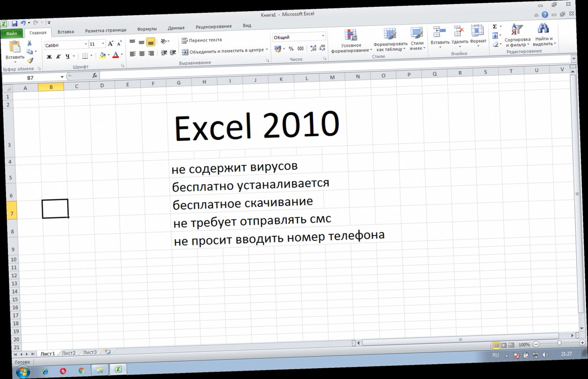Viewport: 588px width, 379px height.
Task: Click Перенос текста button
Action: tap(201, 40)
